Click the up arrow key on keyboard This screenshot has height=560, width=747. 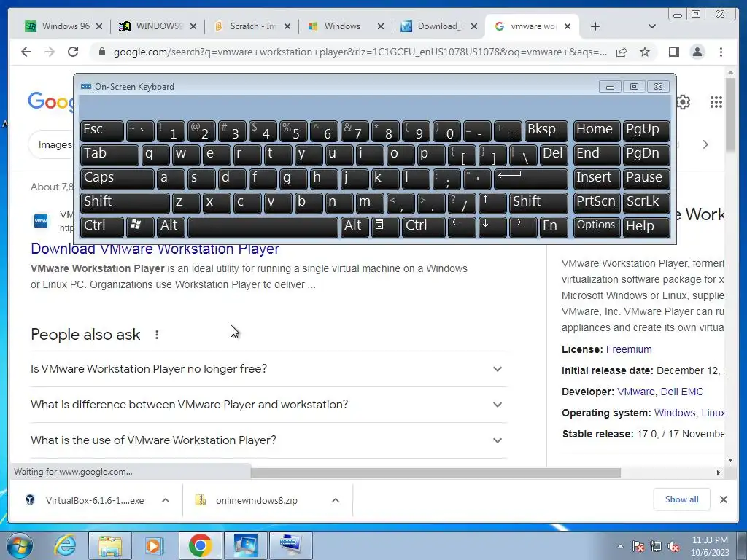(492, 203)
